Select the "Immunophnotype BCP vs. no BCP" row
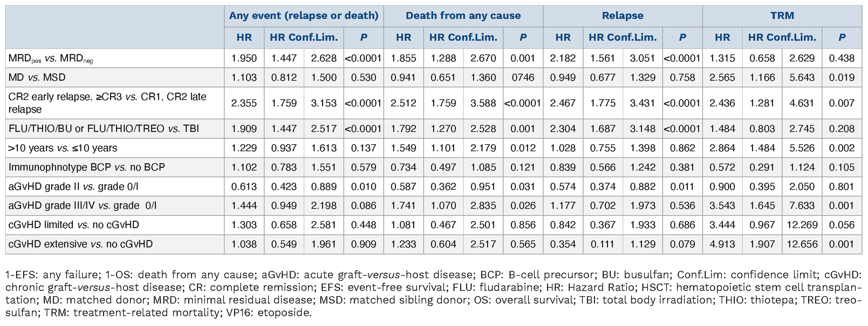The height and width of the screenshot is (326, 868). tap(87, 167)
